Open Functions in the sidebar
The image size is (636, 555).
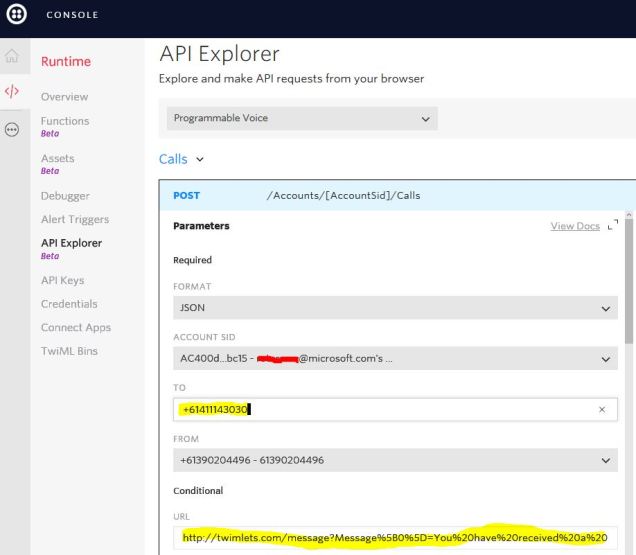65,121
